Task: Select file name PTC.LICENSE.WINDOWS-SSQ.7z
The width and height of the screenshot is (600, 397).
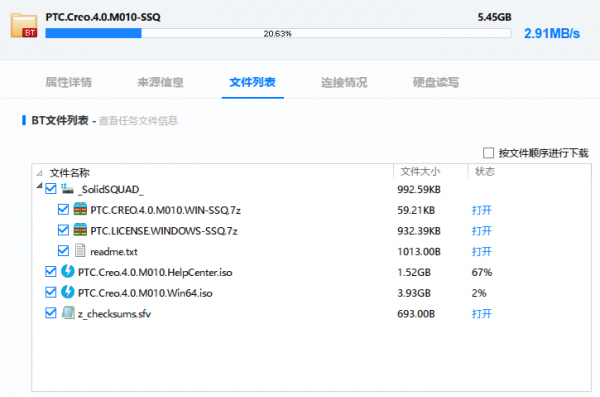Action: pos(164,231)
